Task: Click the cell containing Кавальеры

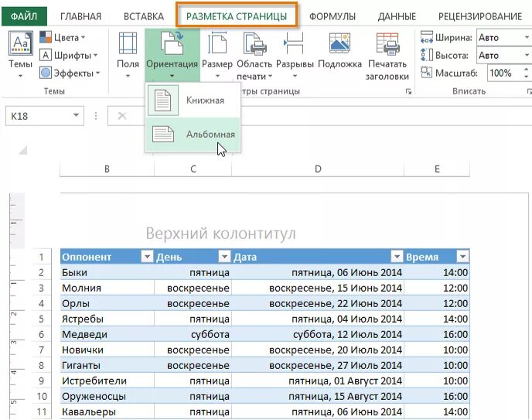Action: pyautogui.click(x=107, y=411)
